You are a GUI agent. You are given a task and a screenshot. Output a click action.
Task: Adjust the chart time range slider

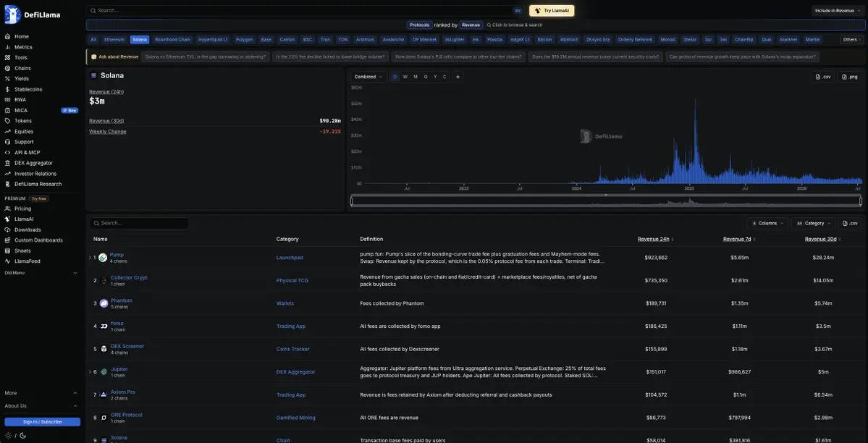coord(606,201)
